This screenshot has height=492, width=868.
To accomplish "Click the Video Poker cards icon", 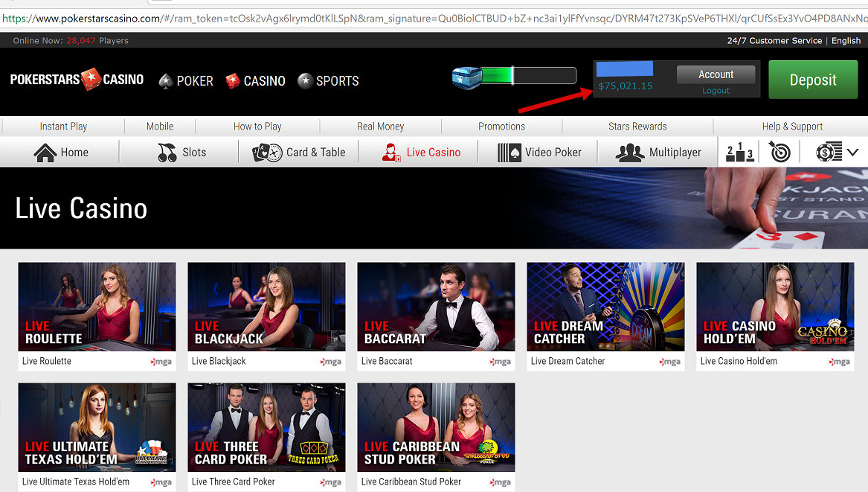I will 509,153.
